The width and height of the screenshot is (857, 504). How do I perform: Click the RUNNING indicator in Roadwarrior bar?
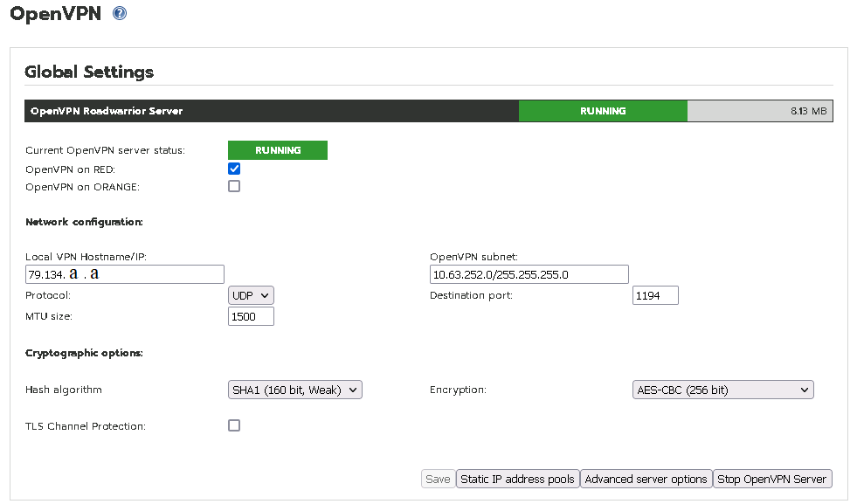point(603,111)
